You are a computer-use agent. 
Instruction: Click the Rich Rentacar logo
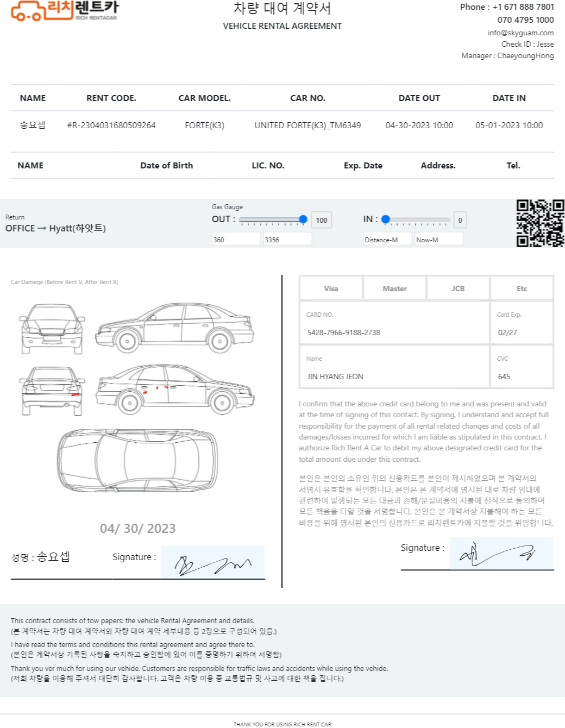[65, 11]
